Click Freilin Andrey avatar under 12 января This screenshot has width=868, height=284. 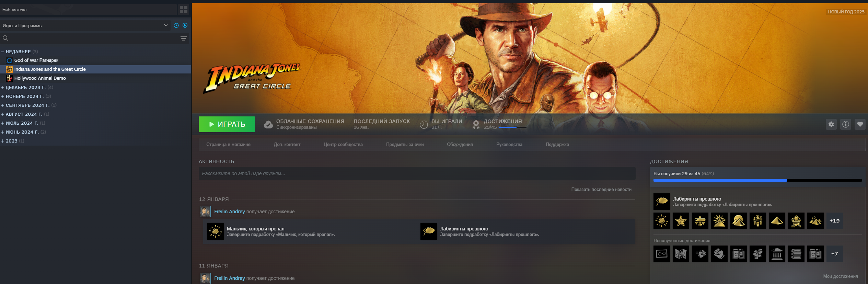click(x=205, y=212)
